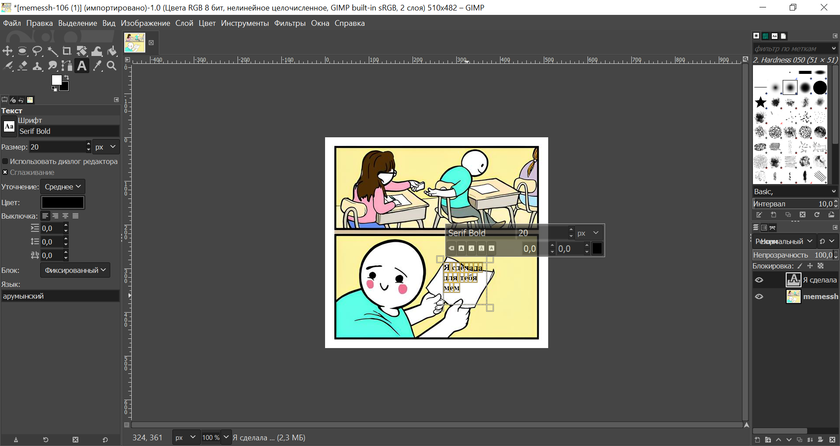Toggle lock pixels in Блокировка row
Image resolution: width=840 pixels, height=446 pixels.
coord(800,266)
